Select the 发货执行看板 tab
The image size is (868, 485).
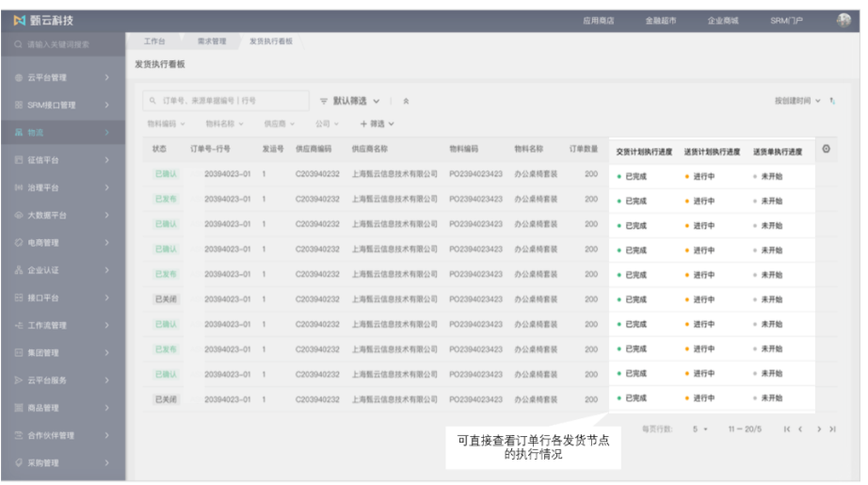(x=271, y=41)
